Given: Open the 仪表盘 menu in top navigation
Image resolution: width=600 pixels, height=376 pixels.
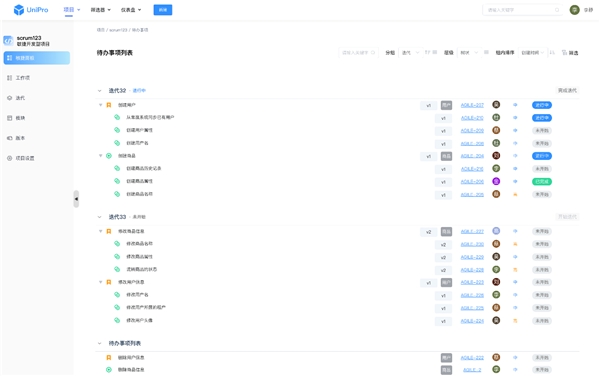Looking at the screenshot, I should pos(131,10).
